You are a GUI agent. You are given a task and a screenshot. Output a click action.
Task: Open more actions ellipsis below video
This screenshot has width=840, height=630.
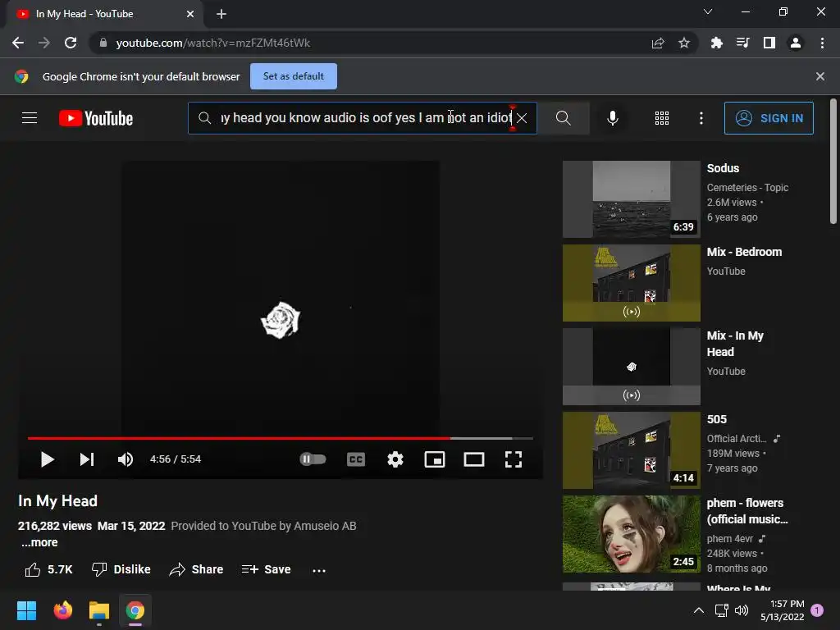[319, 571]
